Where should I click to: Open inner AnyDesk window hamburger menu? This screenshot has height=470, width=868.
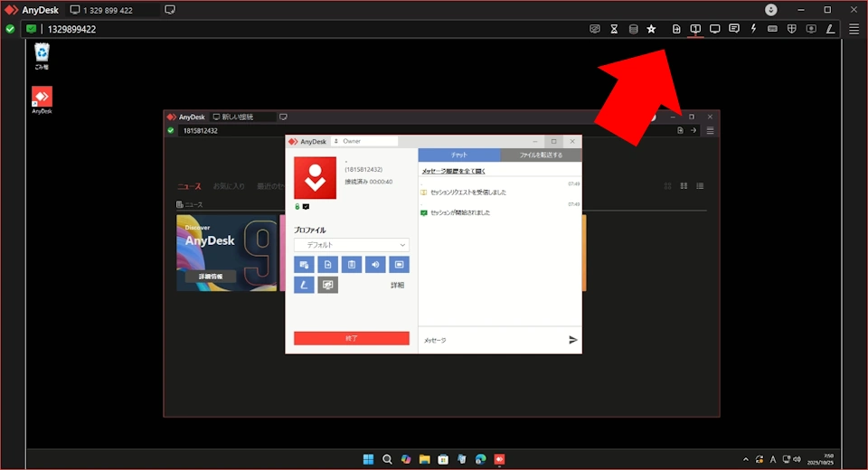point(711,131)
